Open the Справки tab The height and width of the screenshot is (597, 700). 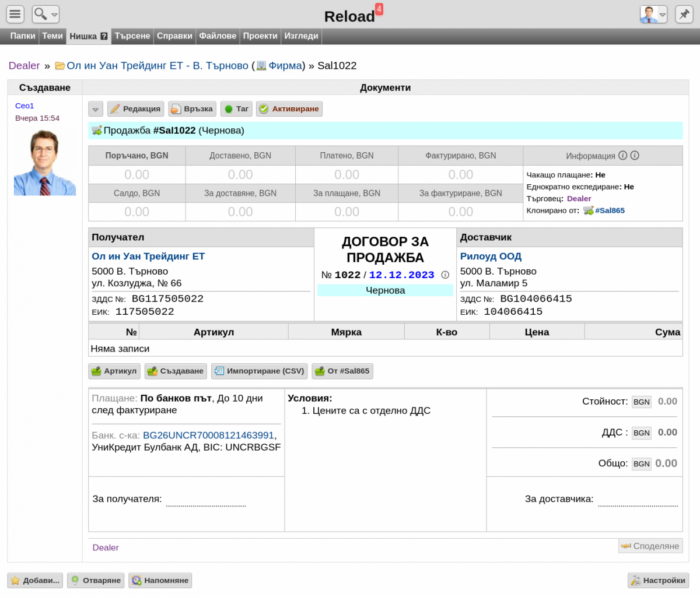pos(174,36)
